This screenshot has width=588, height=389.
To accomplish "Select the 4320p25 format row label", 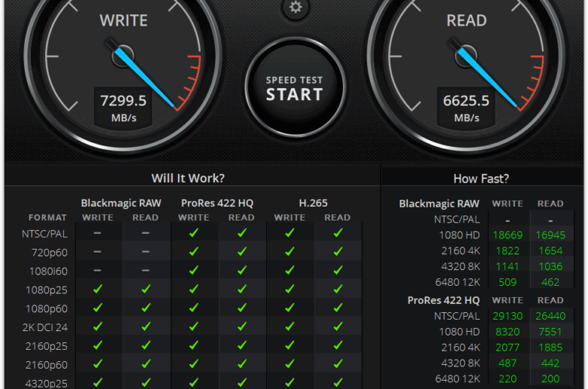I will point(47,384).
